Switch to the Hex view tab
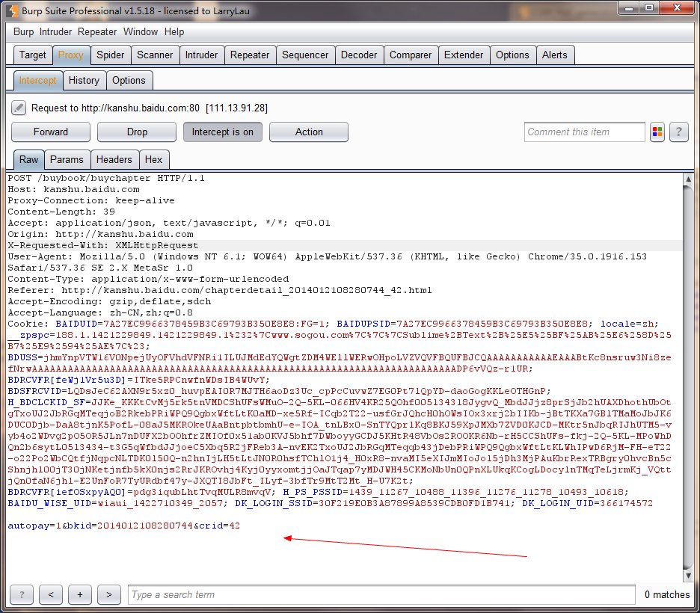 coord(153,160)
